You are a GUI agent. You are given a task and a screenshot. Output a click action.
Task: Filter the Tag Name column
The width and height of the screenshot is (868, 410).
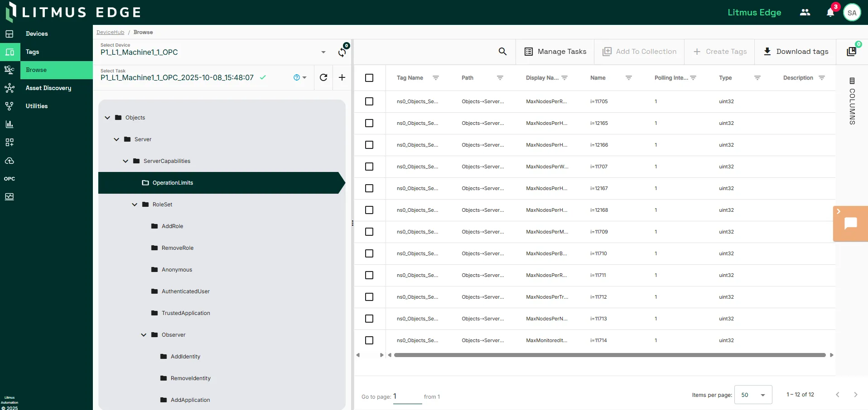point(436,78)
